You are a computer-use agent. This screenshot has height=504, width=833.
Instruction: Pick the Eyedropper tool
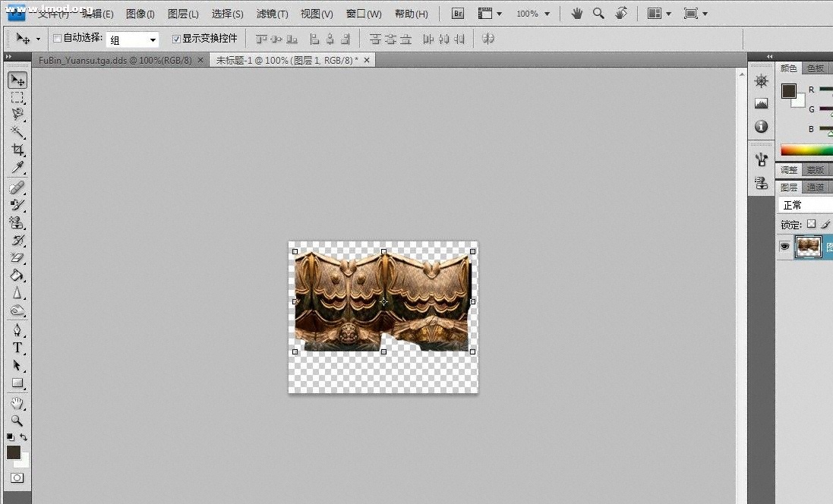click(17, 168)
